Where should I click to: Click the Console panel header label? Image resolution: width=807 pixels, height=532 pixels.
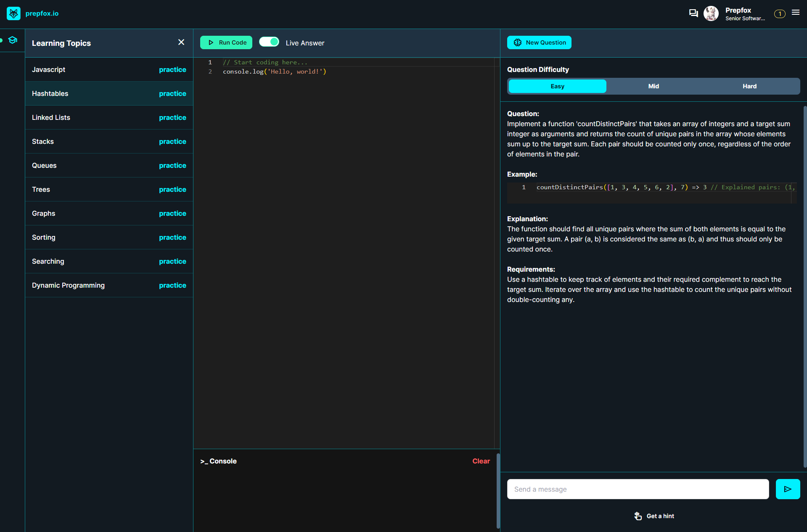[x=219, y=461]
